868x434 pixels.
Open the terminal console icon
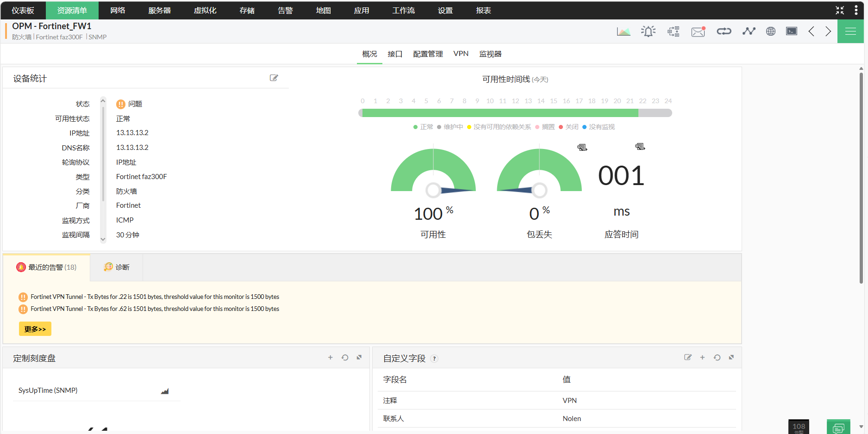click(792, 31)
